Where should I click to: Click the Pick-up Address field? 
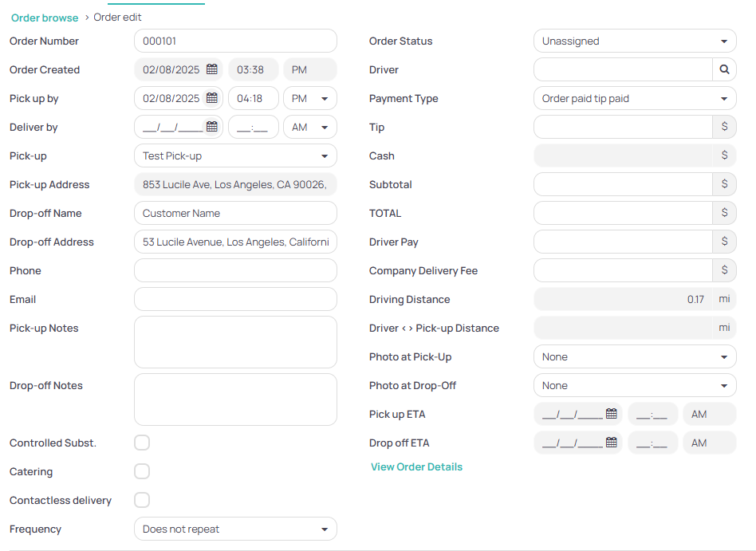(x=235, y=184)
